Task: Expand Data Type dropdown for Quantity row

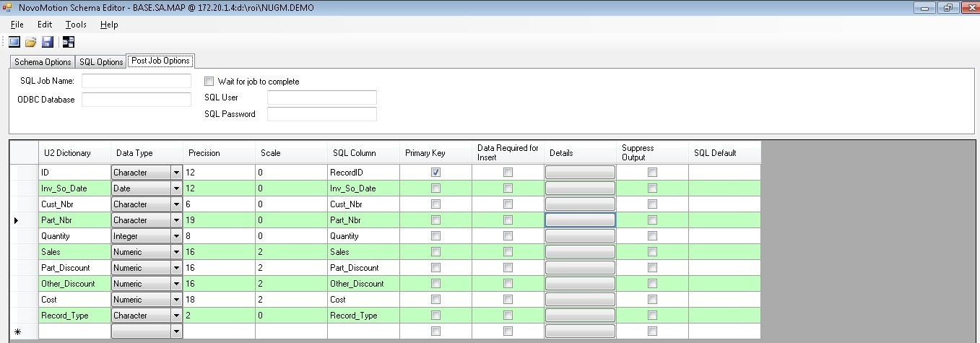Action: tap(175, 236)
